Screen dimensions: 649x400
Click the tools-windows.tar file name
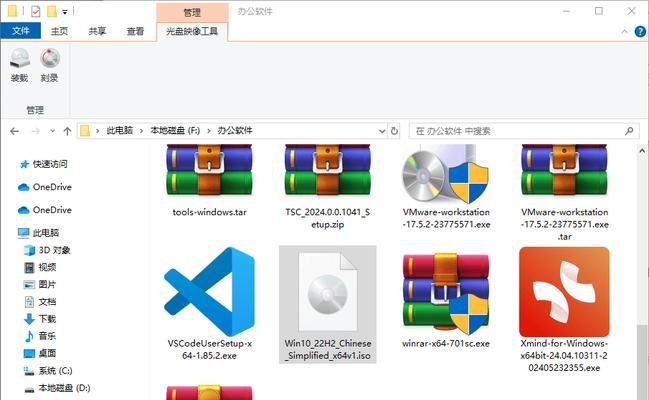point(209,212)
